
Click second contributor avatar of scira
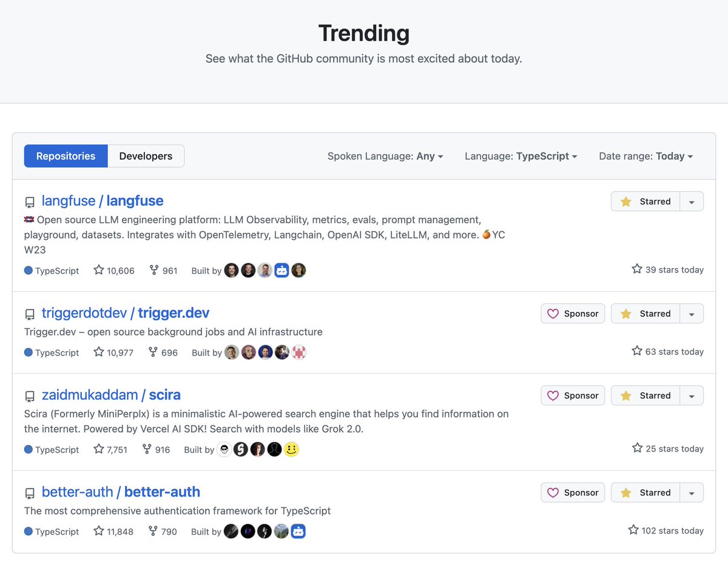pyautogui.click(x=241, y=449)
